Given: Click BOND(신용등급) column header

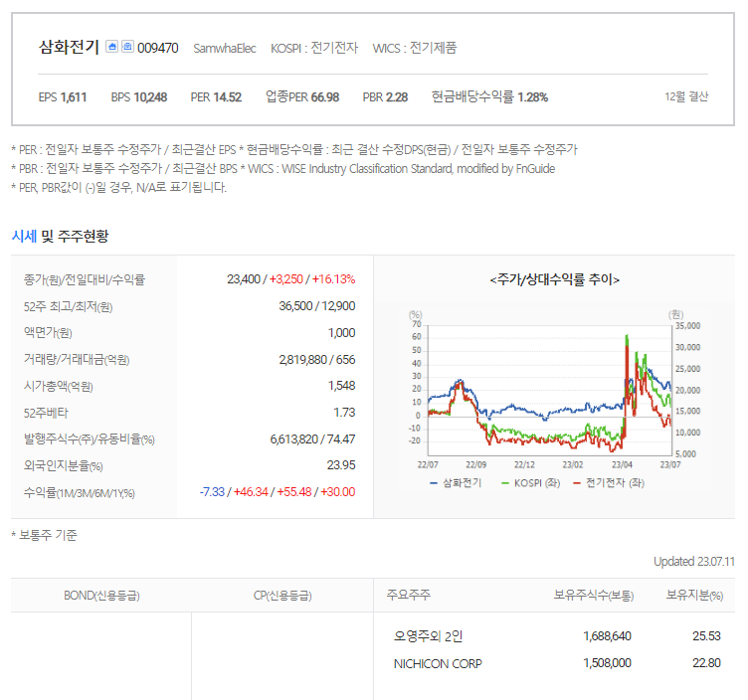Looking at the screenshot, I should coord(101,595).
